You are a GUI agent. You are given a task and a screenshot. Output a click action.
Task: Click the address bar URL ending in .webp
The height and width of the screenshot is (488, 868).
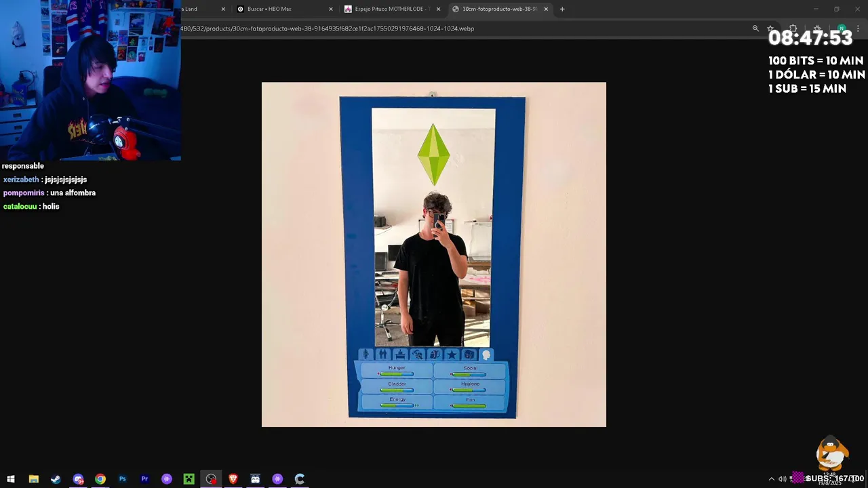point(328,28)
